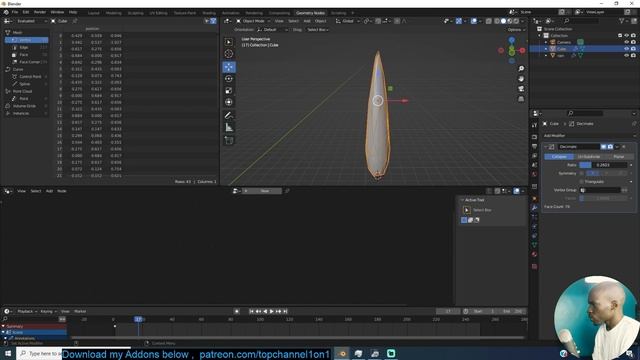Select the Cursor tool in viewport toolbar
The width and height of the screenshot is (640, 360).
coord(229,54)
